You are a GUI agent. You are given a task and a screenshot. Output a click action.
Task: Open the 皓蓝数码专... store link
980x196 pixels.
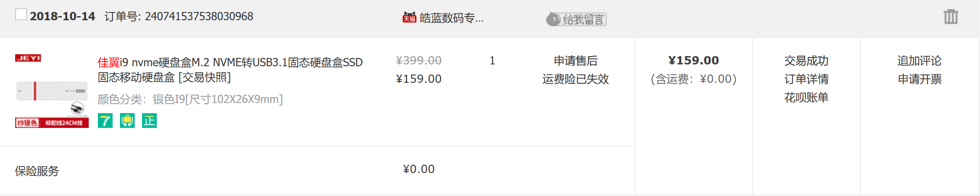pyautogui.click(x=451, y=18)
